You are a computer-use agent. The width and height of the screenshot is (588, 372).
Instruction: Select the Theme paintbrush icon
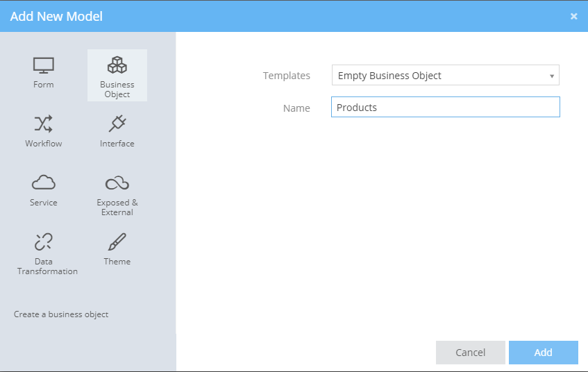point(117,242)
